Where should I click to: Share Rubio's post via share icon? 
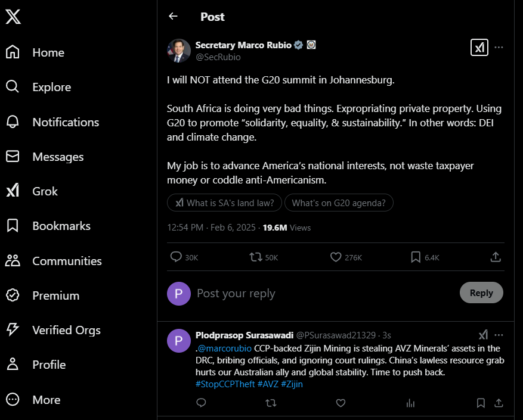pos(496,257)
